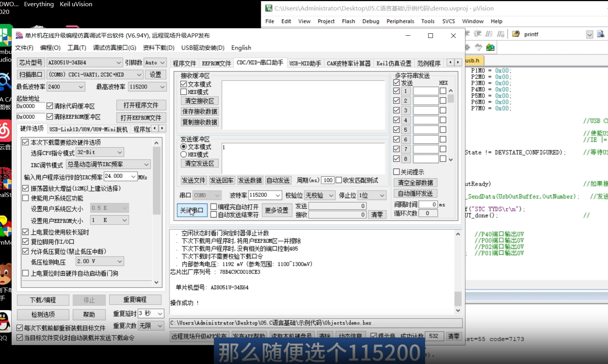
Task: Open the 低压检测电压 2.00 V dropdown
Action: tap(100, 261)
